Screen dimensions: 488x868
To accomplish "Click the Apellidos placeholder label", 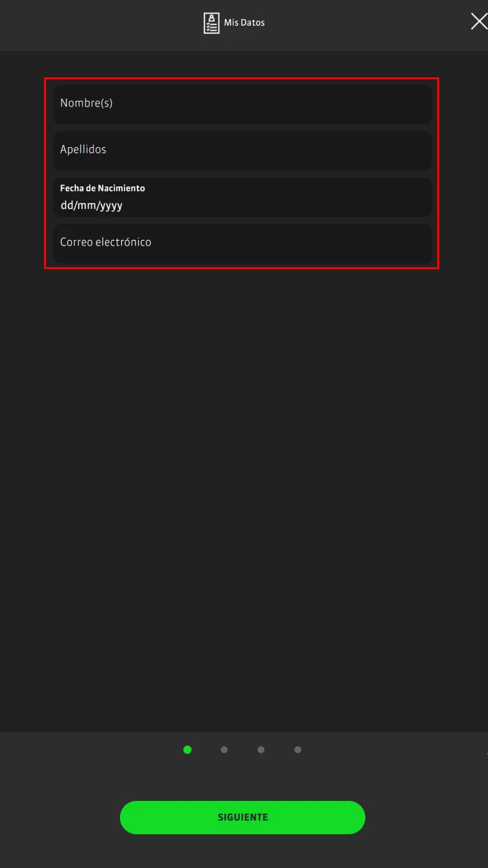I will click(x=83, y=149).
